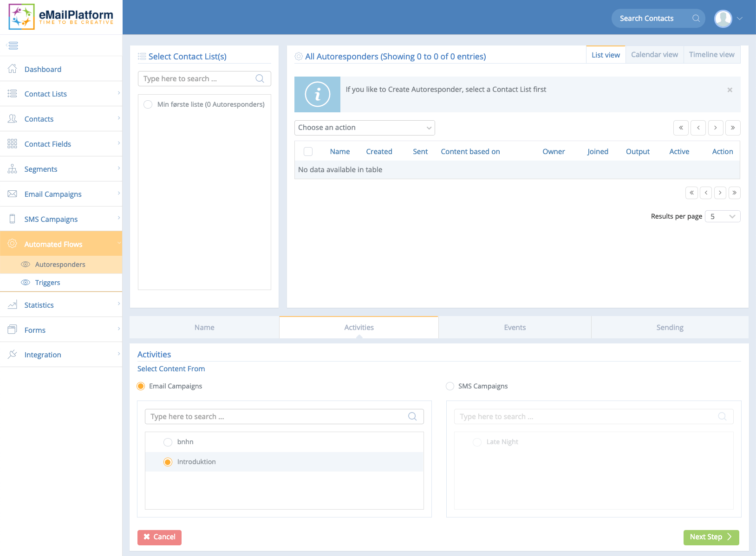Change the Results per page dropdown

[723, 216]
